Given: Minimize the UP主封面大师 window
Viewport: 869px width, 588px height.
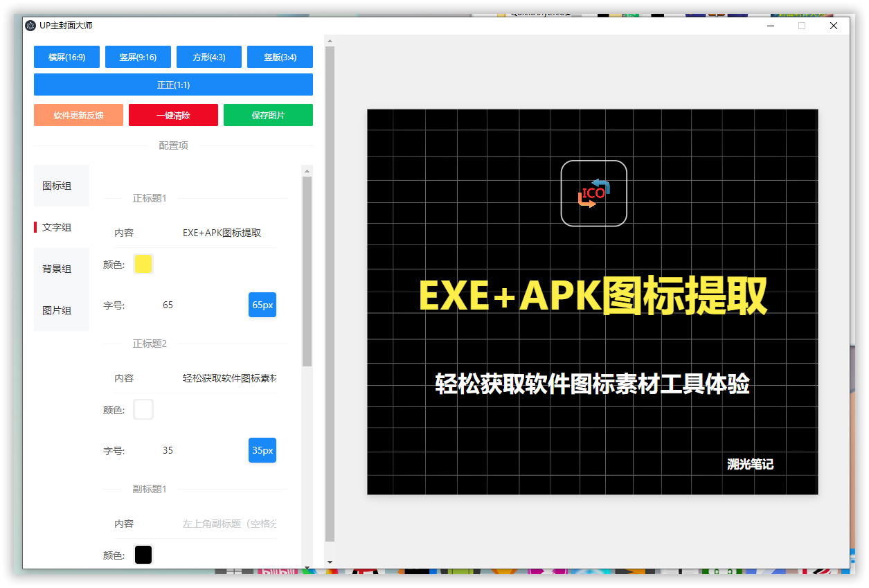Looking at the screenshot, I should point(770,26).
